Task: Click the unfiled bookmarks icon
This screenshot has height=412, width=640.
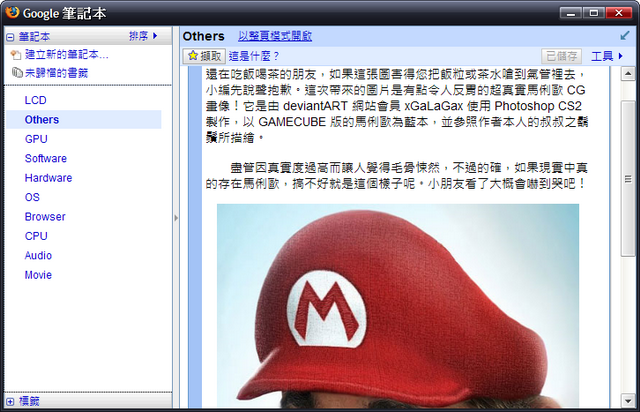Action: 17,73
